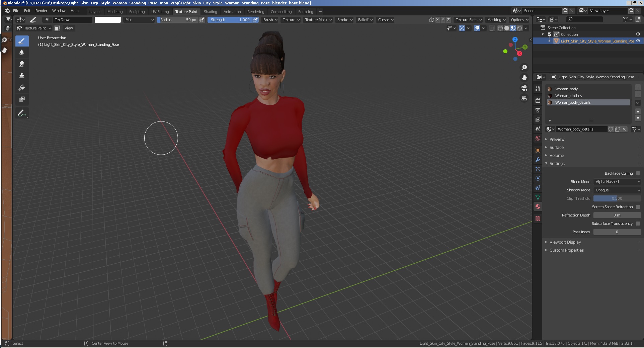Open the World properties tab
Image resolution: width=644 pixels, height=348 pixels.
[x=538, y=138]
